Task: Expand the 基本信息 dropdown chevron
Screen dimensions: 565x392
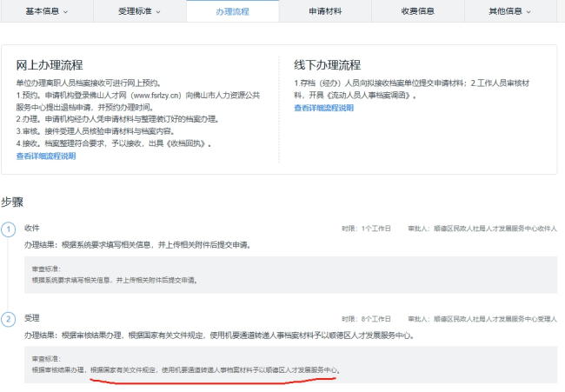Action: click(x=65, y=12)
